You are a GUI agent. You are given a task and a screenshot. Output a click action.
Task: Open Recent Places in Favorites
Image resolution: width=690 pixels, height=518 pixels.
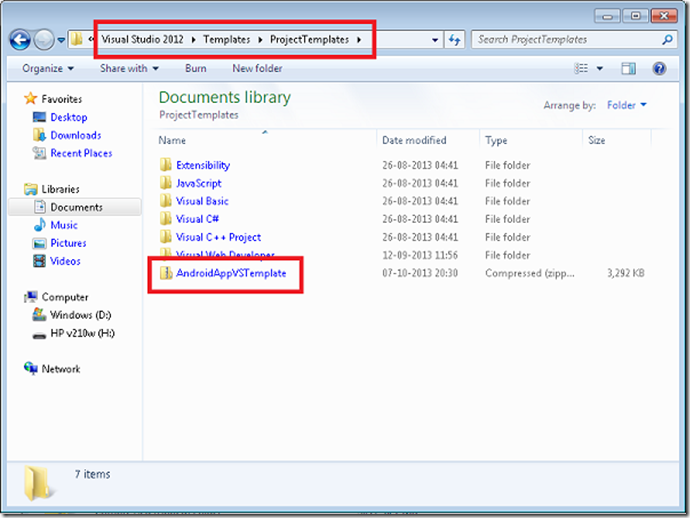(81, 153)
